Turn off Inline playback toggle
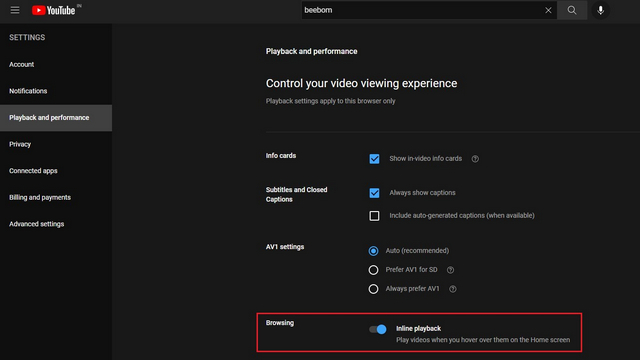This screenshot has width=640, height=360. (378, 329)
